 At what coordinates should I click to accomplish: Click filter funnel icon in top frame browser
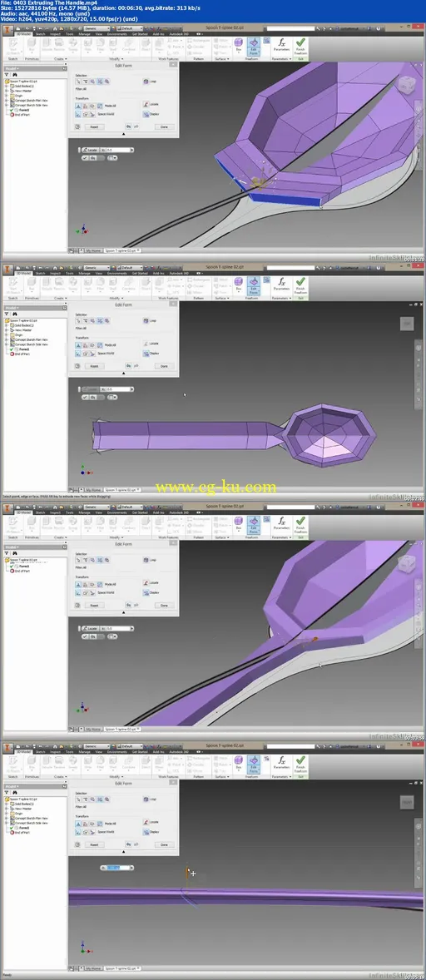7,75
